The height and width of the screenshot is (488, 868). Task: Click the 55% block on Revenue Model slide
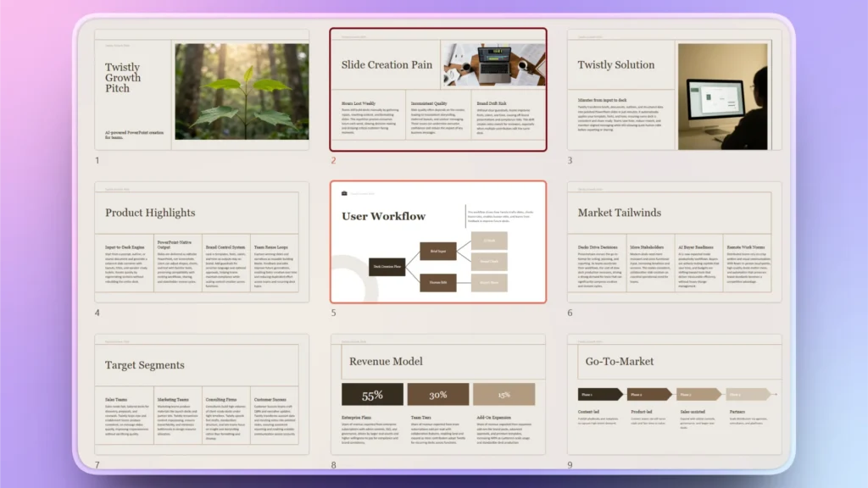click(x=372, y=395)
